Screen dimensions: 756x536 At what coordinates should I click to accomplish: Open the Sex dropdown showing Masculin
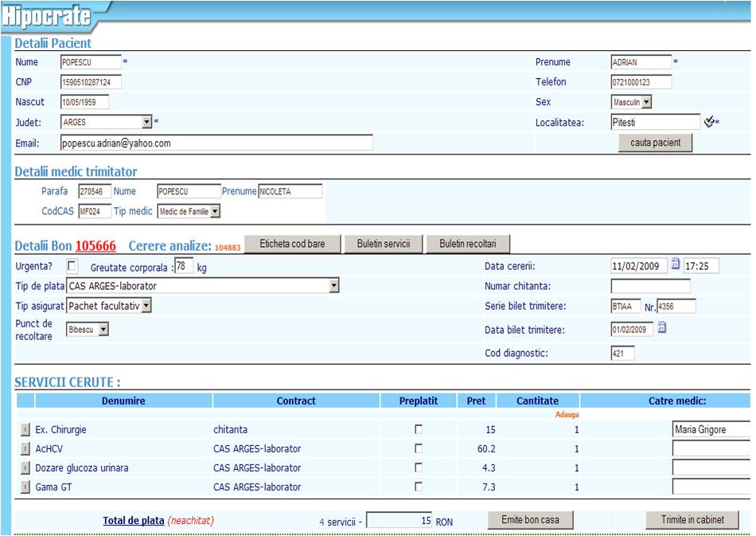coord(631,102)
